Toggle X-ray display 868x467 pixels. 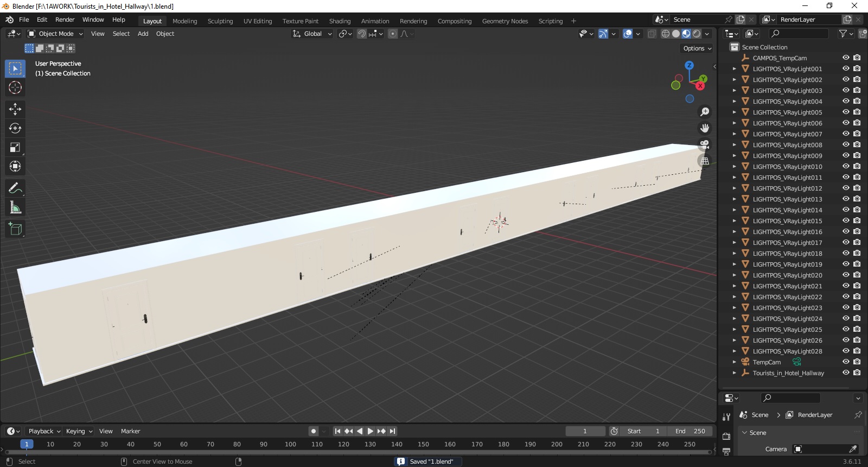(652, 34)
